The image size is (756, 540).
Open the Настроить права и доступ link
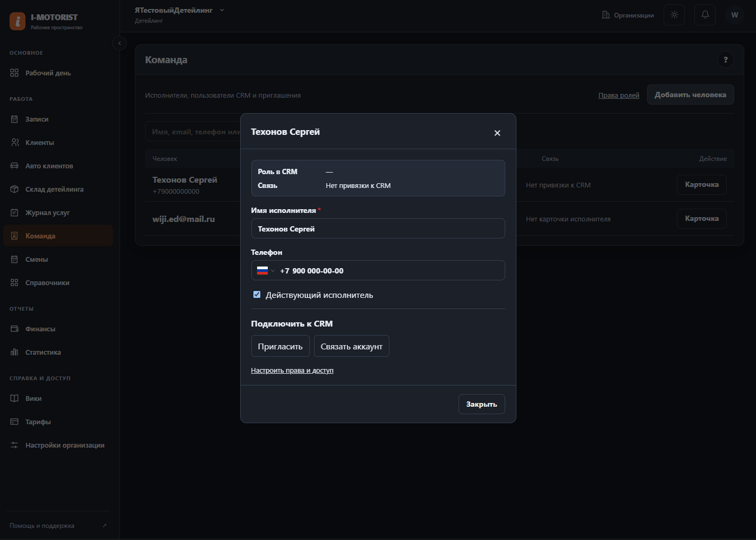point(292,371)
